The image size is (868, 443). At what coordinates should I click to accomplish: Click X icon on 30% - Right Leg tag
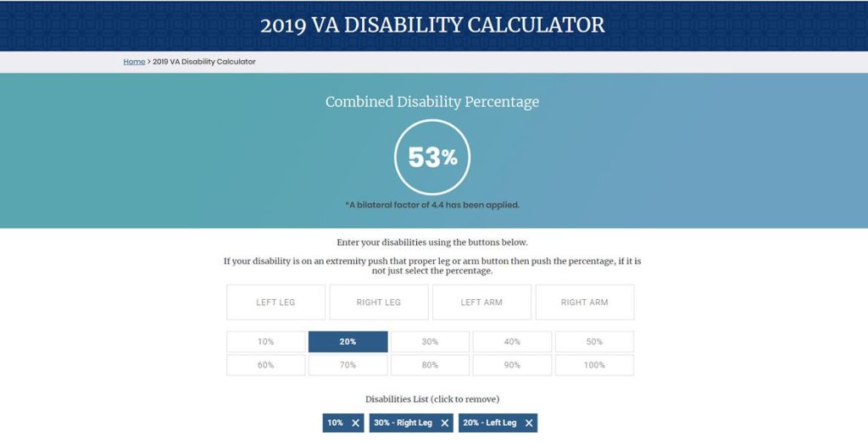(445, 423)
